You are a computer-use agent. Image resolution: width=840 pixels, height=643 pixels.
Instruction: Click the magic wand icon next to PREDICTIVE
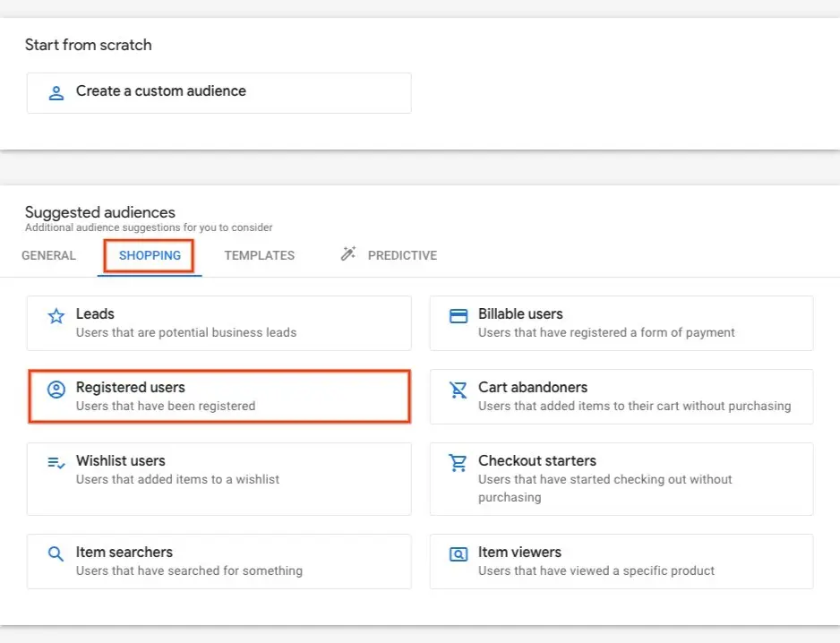[x=347, y=253]
